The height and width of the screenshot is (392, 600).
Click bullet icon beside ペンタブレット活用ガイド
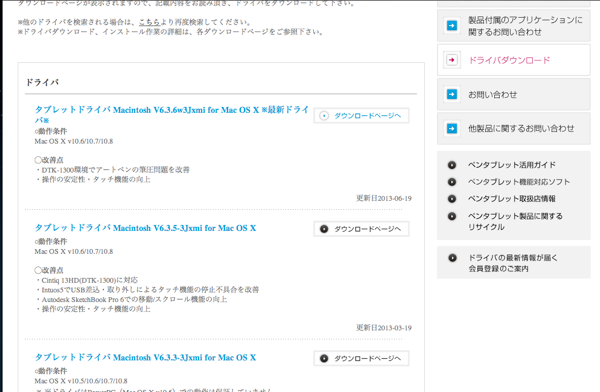point(452,165)
